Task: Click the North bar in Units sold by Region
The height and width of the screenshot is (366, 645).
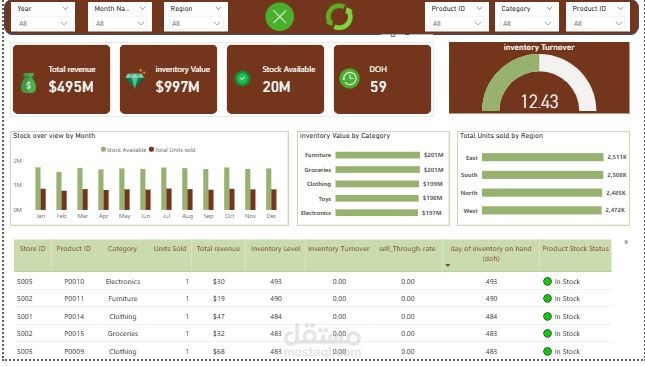Action: 542,193
